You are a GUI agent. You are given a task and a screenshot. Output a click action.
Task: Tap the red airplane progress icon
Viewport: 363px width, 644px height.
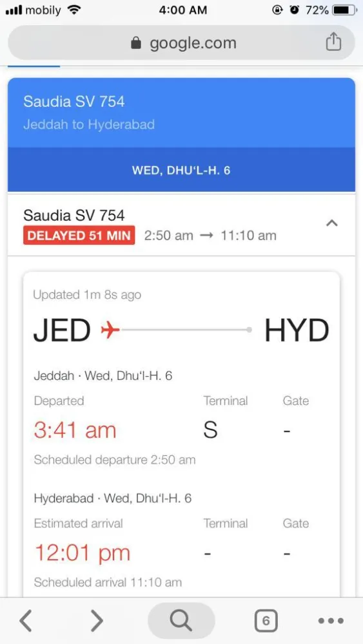[110, 330]
